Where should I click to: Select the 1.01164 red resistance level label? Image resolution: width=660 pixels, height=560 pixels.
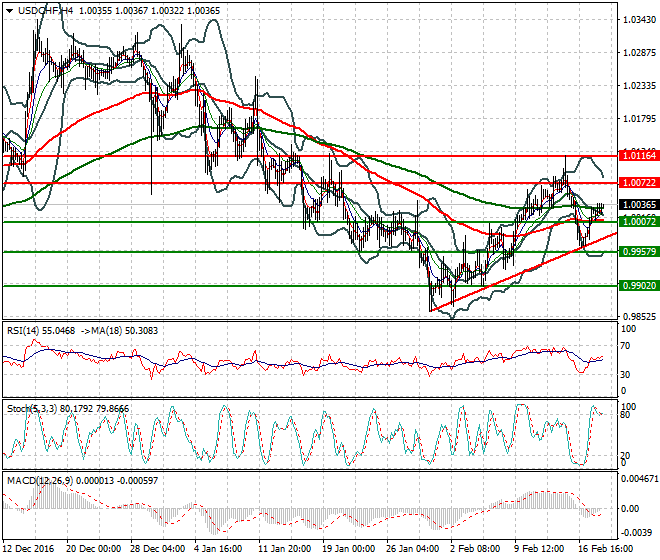(639, 156)
